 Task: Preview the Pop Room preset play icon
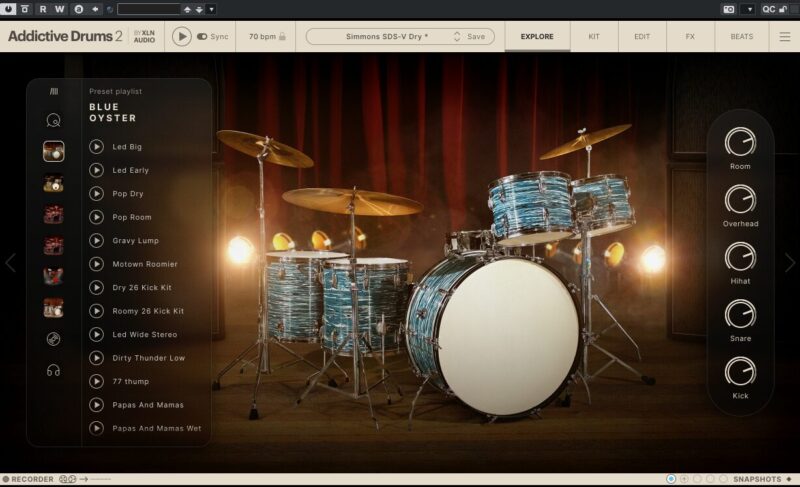pos(96,217)
